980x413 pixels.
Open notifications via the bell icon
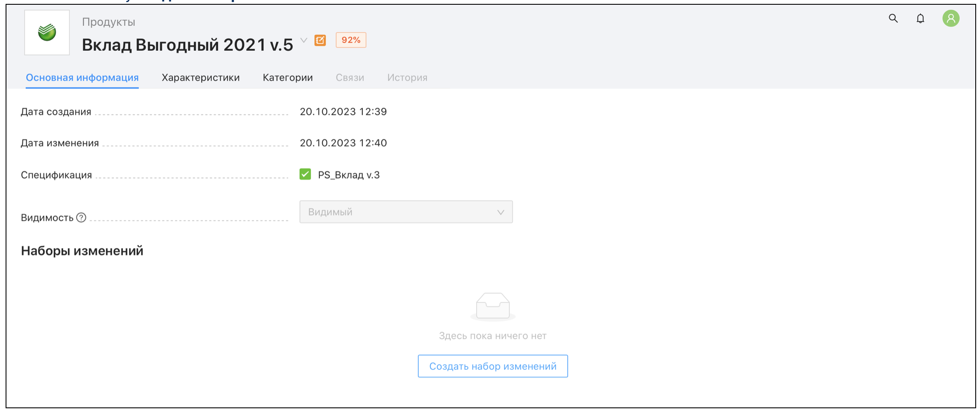click(920, 18)
